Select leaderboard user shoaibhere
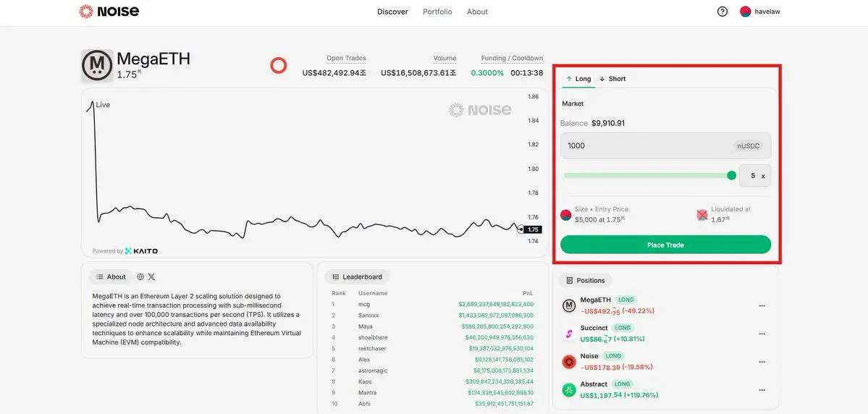 click(373, 337)
